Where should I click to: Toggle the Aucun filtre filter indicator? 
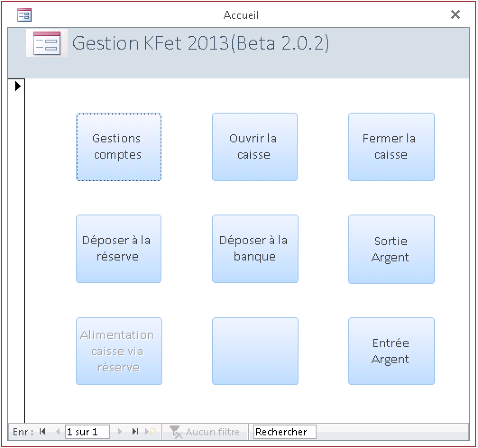[x=206, y=432]
